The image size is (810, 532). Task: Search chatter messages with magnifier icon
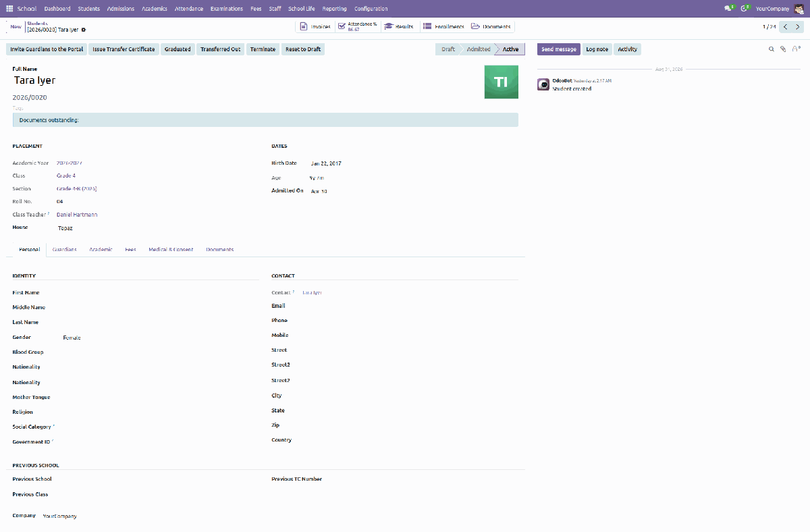tap(772, 49)
